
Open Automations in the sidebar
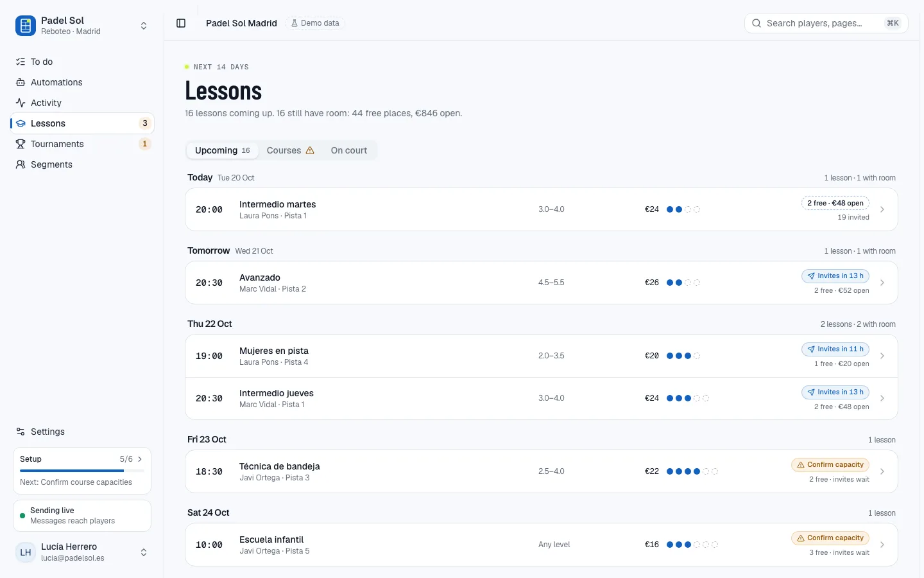click(x=82, y=82)
